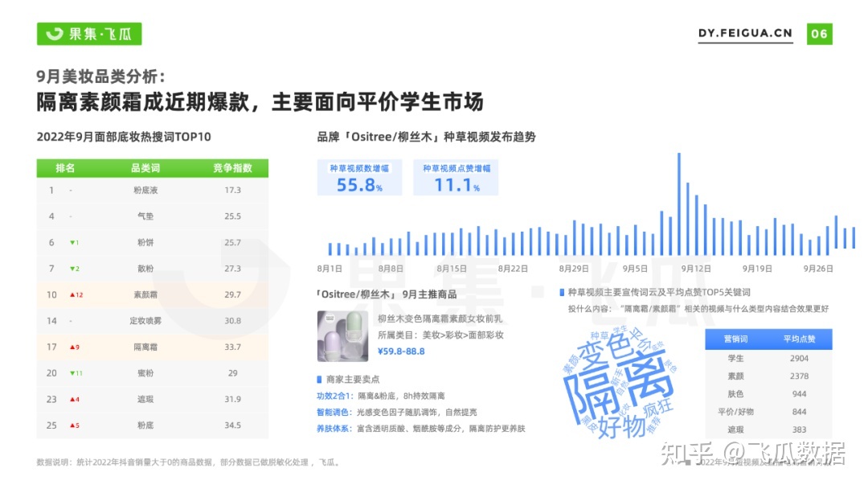
Task: Select the 粉底液 category cell
Action: [145, 190]
